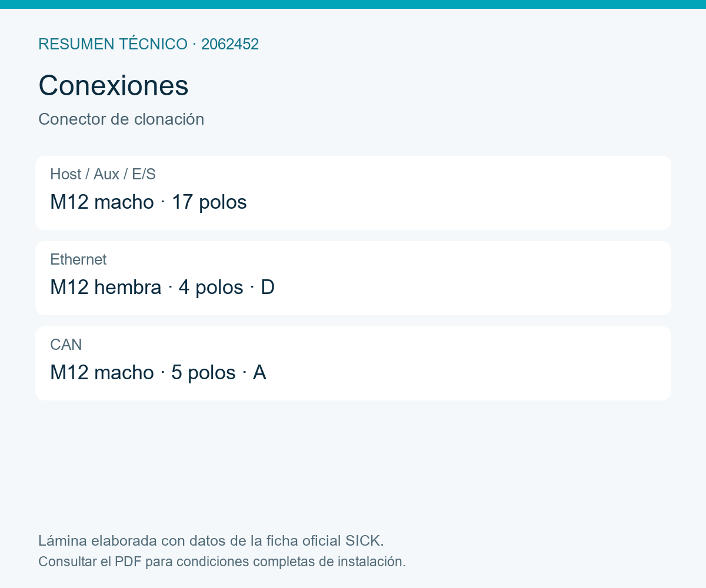
Task: Click the 'Ethernet' label
Action: point(78,259)
